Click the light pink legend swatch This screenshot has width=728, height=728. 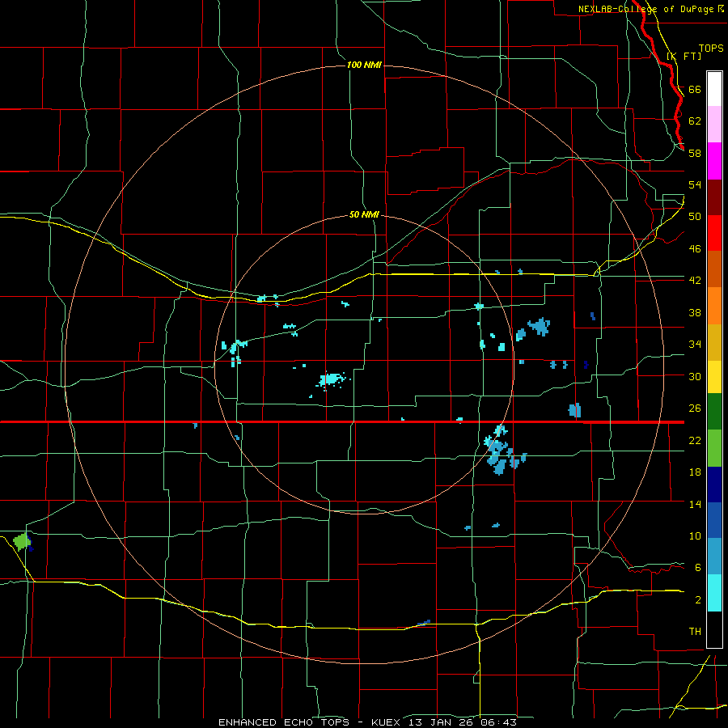714,124
